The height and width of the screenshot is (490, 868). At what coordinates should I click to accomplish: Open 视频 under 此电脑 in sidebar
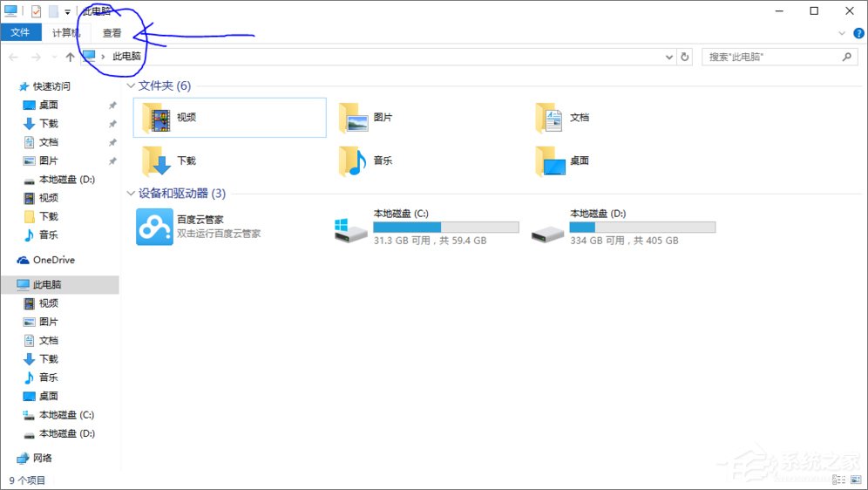48,303
